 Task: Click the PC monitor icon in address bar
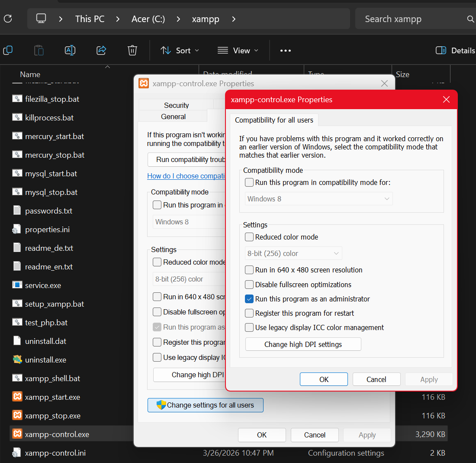(x=41, y=19)
